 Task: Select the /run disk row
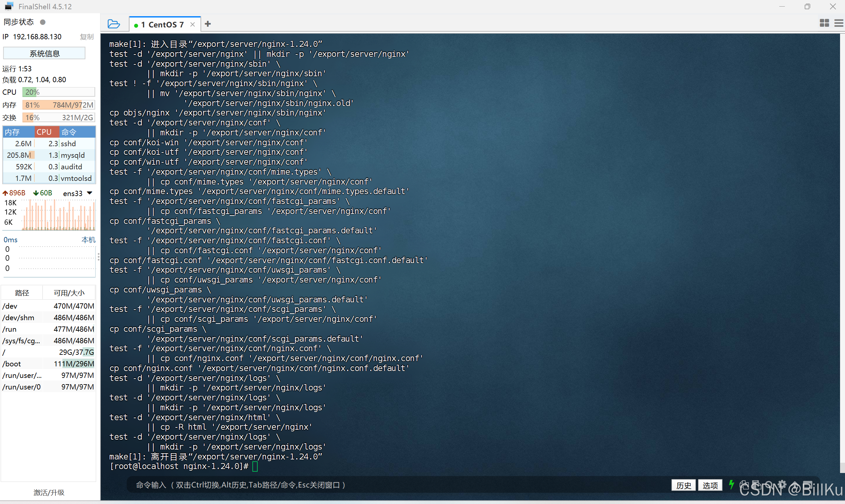[48, 329]
